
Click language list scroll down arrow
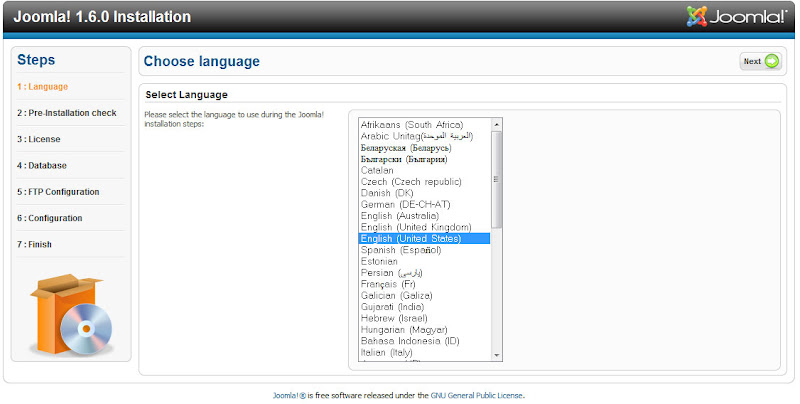point(496,355)
